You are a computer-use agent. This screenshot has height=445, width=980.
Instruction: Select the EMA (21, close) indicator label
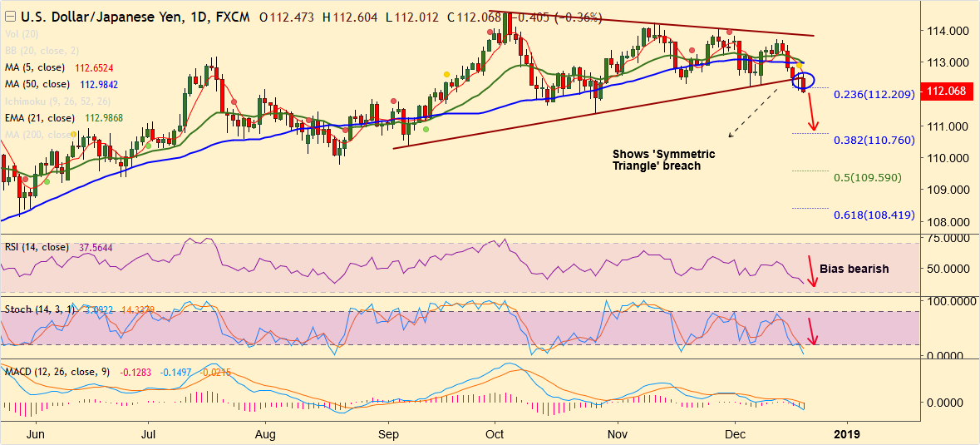tap(39, 117)
